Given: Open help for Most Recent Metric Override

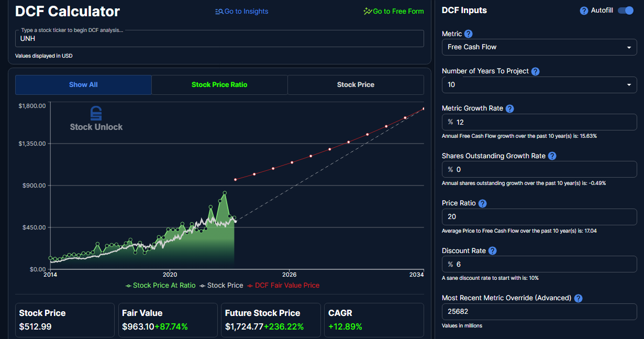Looking at the screenshot, I should 578,298.
